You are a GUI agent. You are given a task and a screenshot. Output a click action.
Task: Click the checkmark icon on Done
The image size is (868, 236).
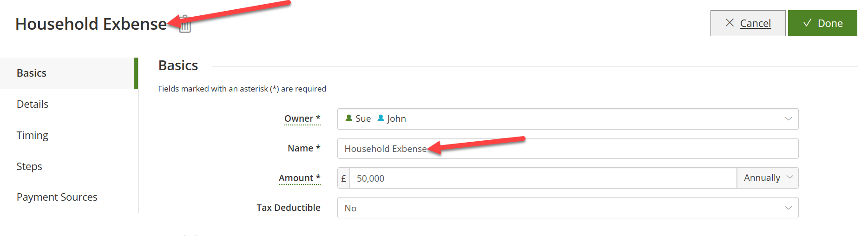coord(807,23)
